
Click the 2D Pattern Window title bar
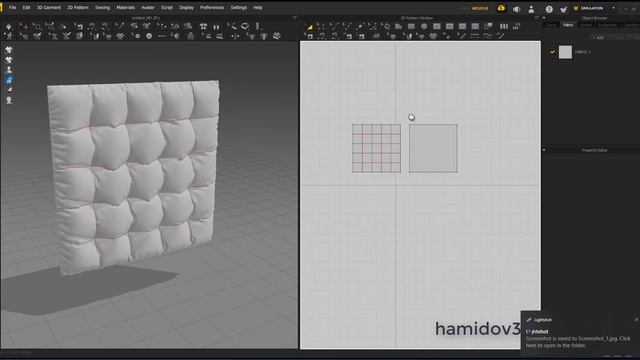click(x=417, y=18)
